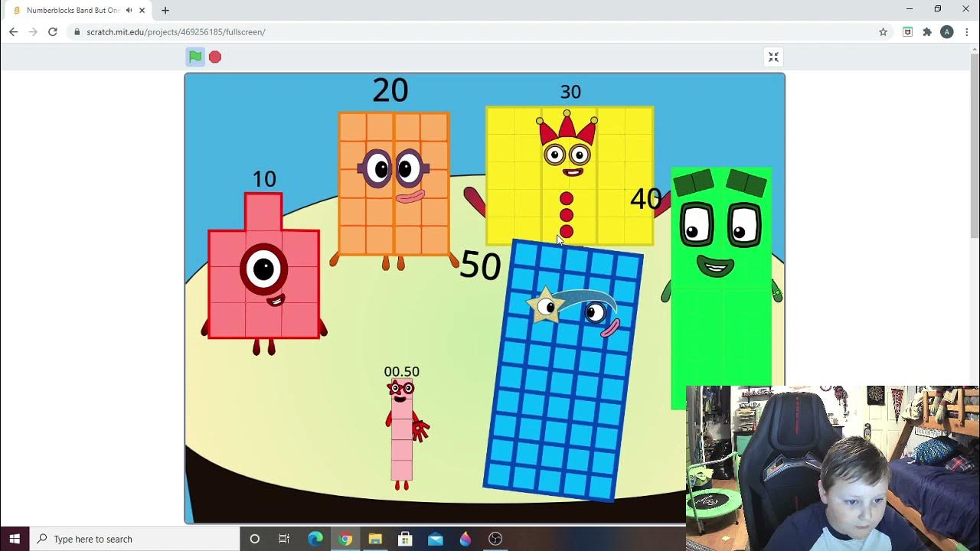The height and width of the screenshot is (551, 980).
Task: Open the Chrome extensions puzzle icon
Action: pos(927,32)
